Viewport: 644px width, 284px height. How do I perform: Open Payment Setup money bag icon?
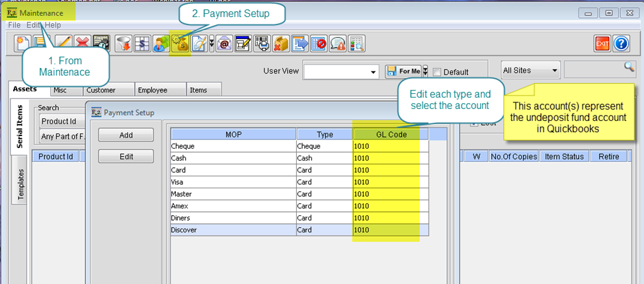click(x=179, y=44)
